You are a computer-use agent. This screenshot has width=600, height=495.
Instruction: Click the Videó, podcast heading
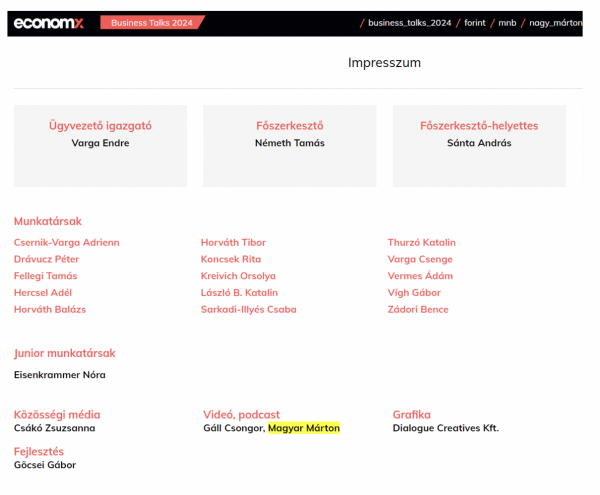tap(241, 415)
